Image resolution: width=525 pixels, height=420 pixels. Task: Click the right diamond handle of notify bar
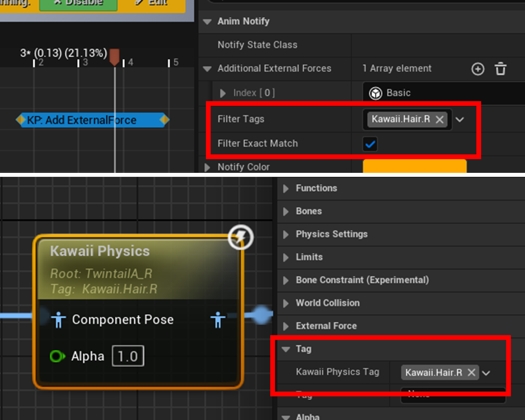(x=164, y=120)
